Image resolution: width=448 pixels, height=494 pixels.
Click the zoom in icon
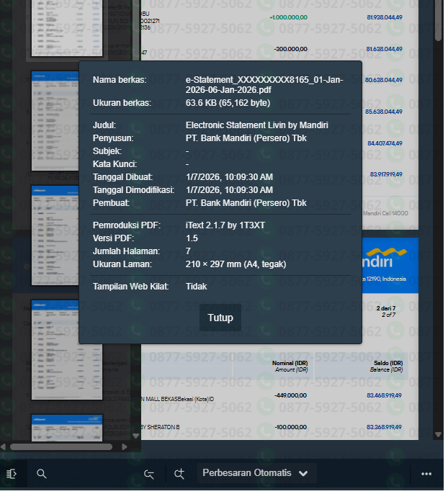coord(180,474)
